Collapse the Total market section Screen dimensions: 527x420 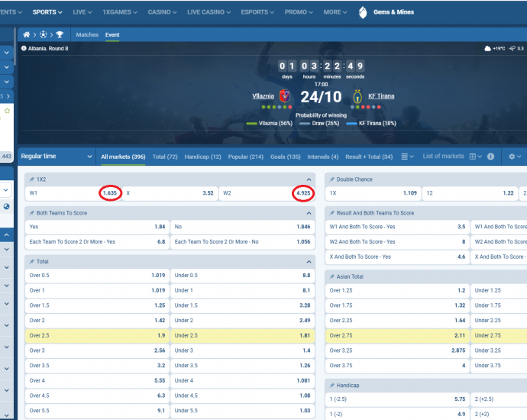309,261
